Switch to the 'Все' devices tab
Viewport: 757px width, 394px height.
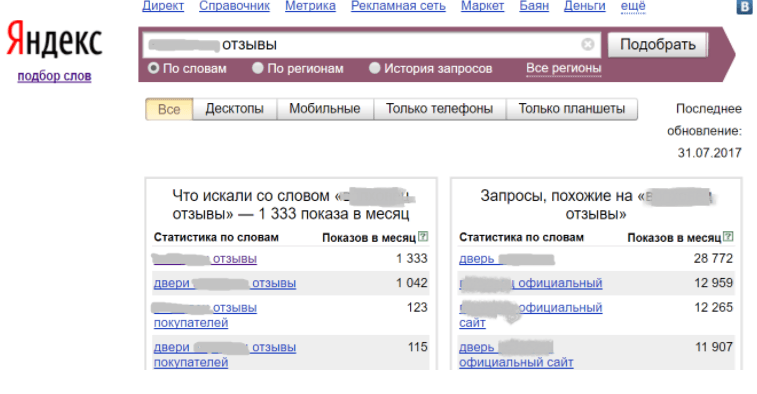pyautogui.click(x=169, y=109)
